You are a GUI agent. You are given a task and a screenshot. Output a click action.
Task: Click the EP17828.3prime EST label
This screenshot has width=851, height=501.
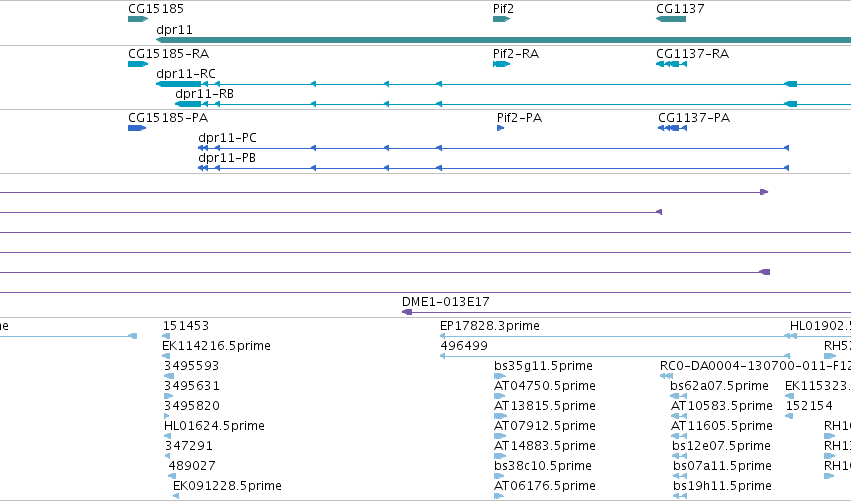coord(490,326)
